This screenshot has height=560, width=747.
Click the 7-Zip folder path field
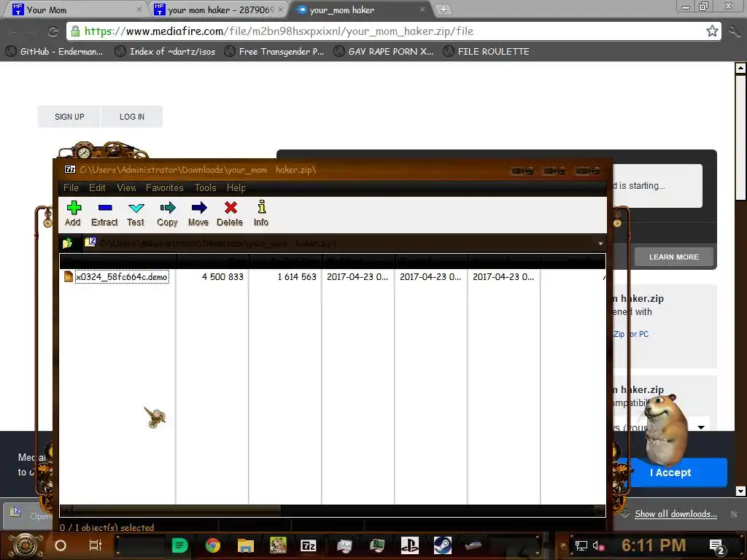(341, 244)
